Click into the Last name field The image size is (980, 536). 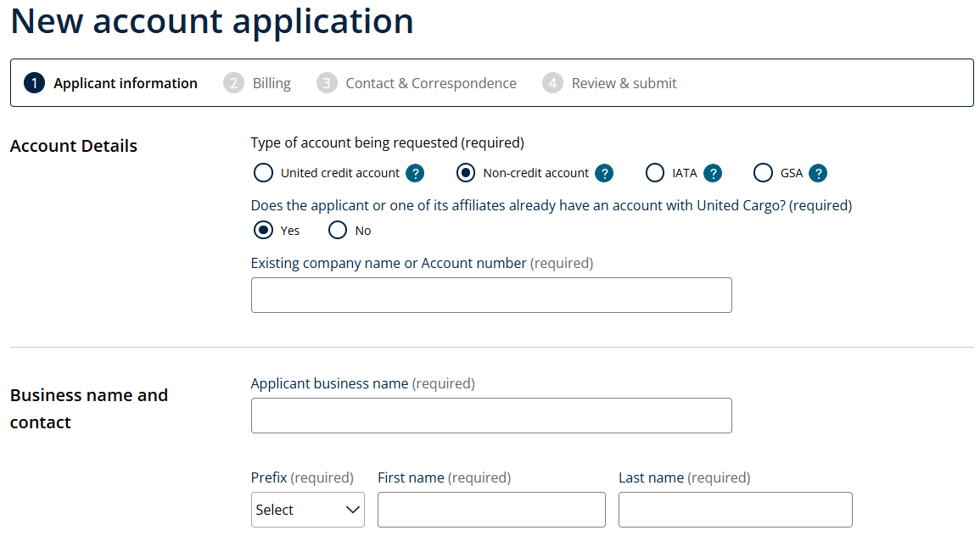[x=735, y=510]
